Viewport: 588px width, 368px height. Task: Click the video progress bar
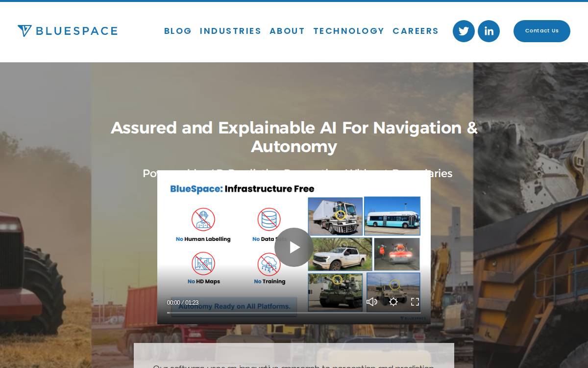(x=294, y=313)
